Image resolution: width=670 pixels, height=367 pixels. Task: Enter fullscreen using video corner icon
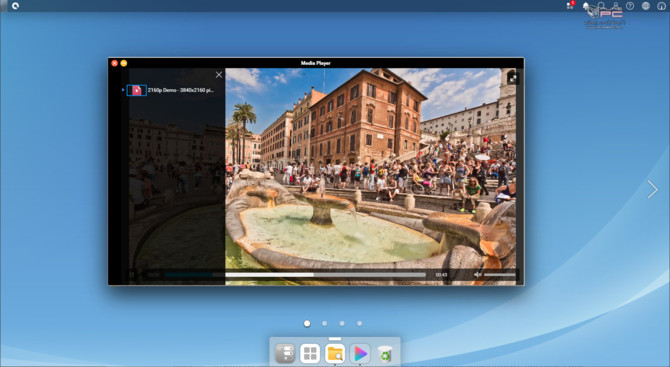(513, 79)
